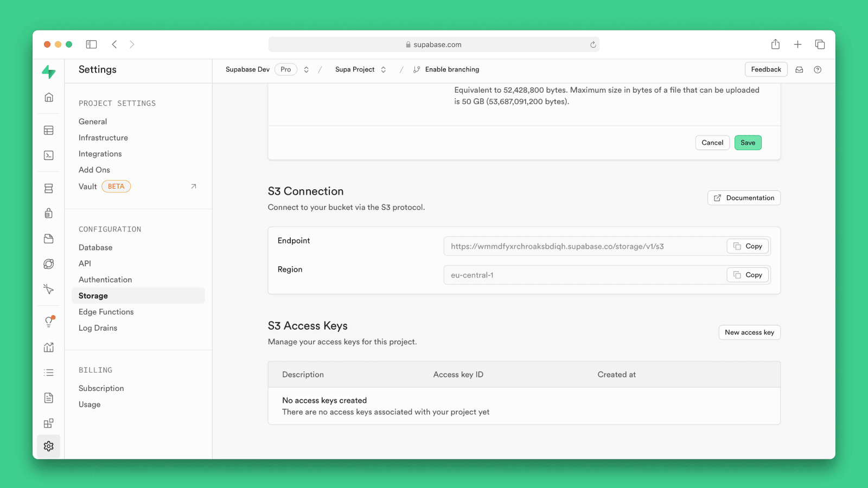Viewport: 868px width, 488px height.
Task: Open the Database icon in sidebar
Action: (x=49, y=188)
